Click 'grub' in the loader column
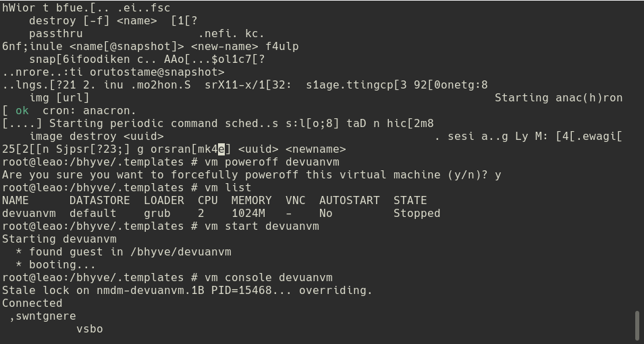644x344 pixels. [x=157, y=213]
